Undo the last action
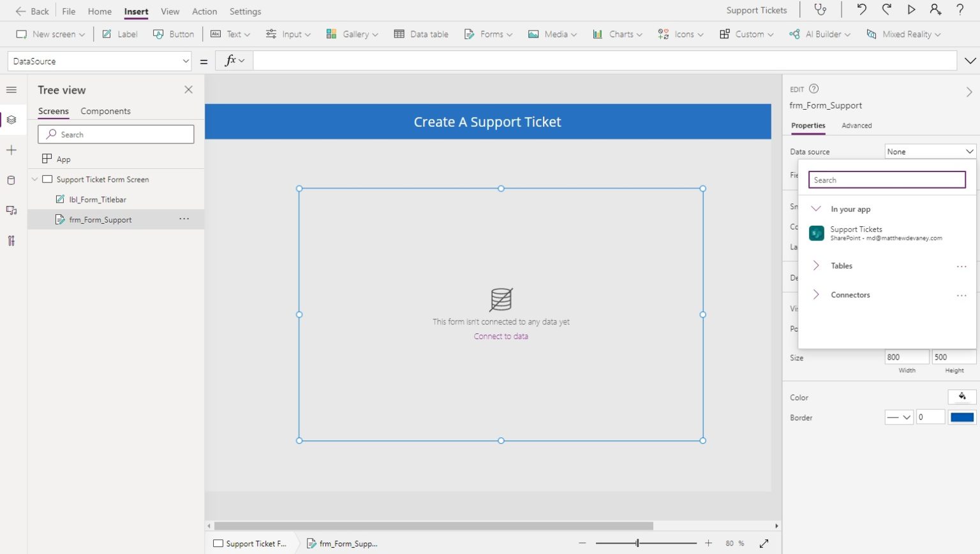Viewport: 980px width, 554px height. click(x=861, y=10)
